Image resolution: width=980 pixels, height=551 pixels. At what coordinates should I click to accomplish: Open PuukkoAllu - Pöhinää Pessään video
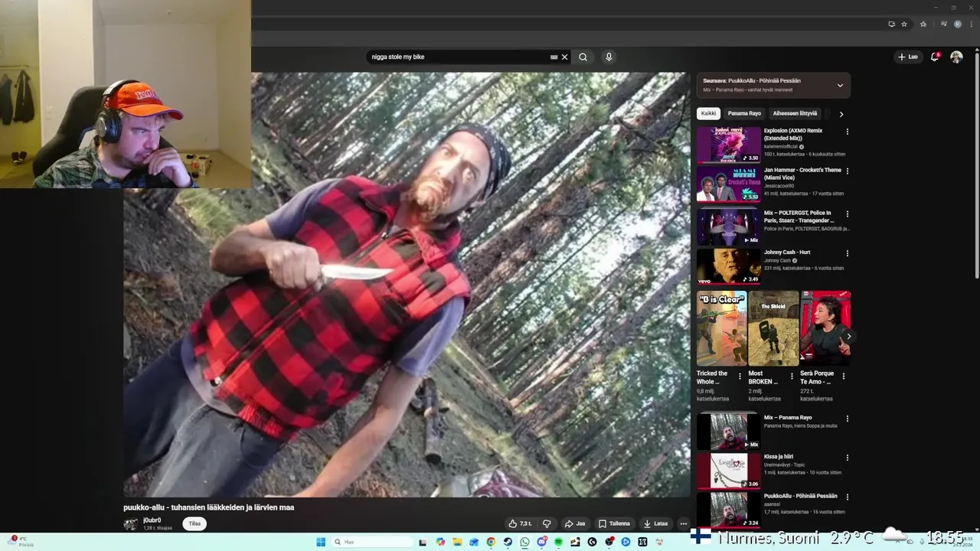[x=728, y=510]
